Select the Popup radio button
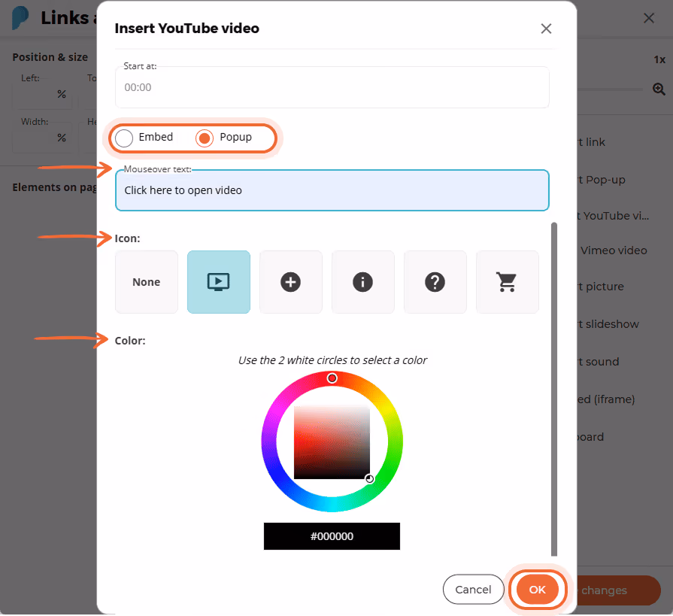Viewport: 673px width, 616px height. coord(205,138)
